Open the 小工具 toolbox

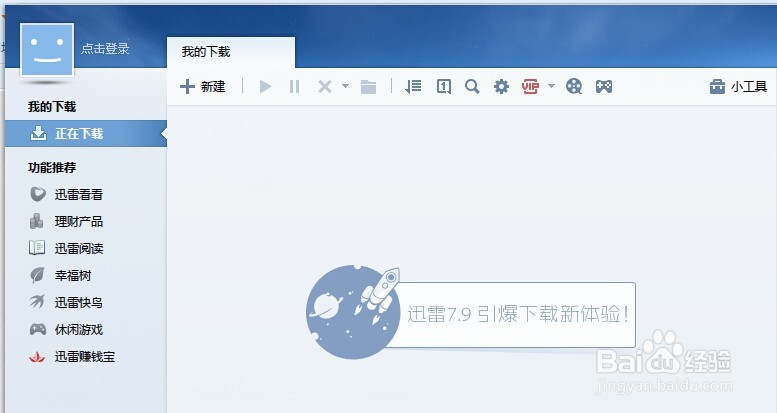pyautogui.click(x=738, y=87)
